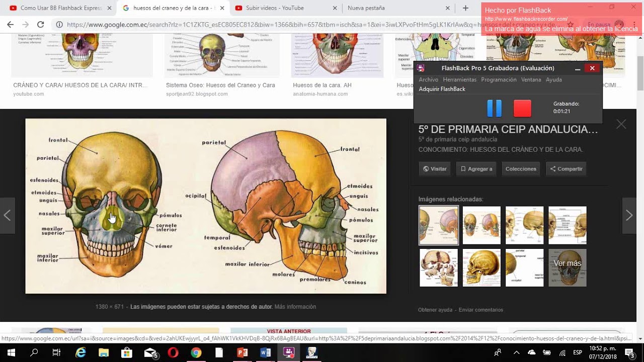Click the browser back arrow
The height and width of the screenshot is (362, 644).
[10, 24]
